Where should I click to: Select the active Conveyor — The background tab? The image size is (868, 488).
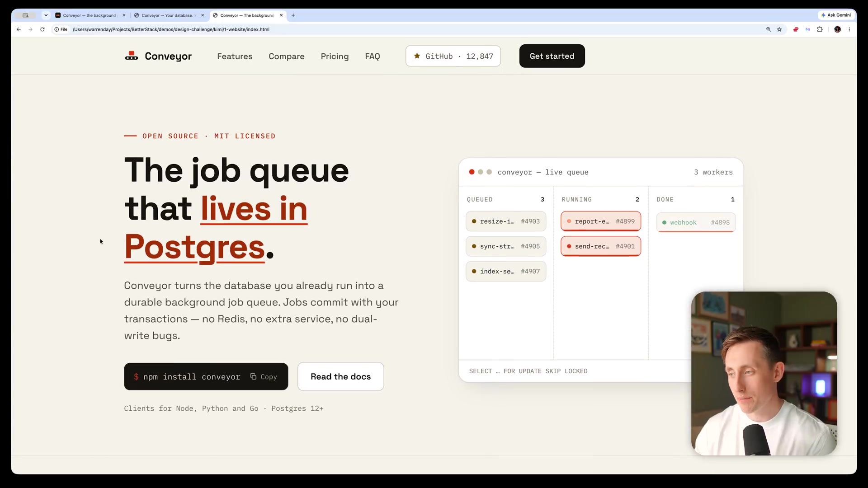pyautogui.click(x=247, y=15)
